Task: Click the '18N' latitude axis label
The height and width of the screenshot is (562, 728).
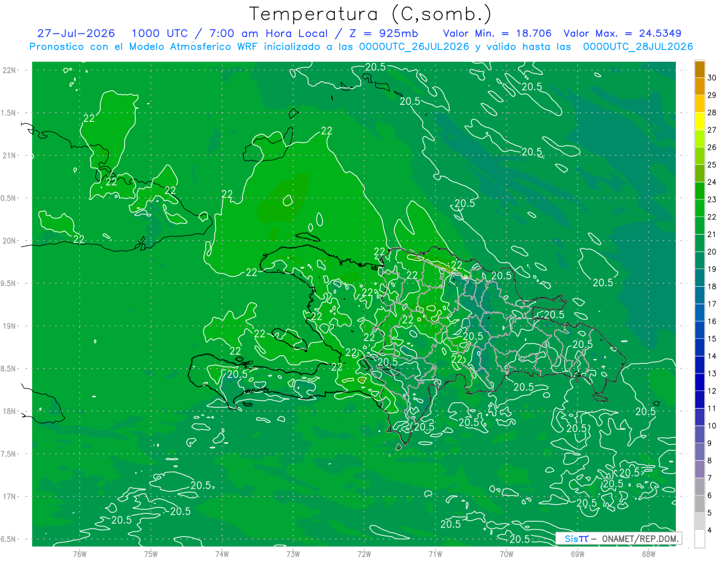Action: click(10, 411)
